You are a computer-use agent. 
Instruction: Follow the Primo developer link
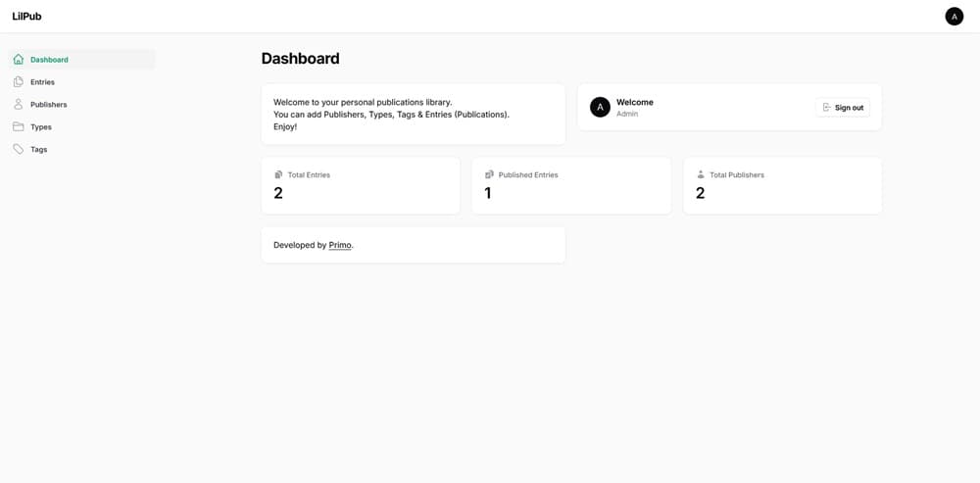click(x=340, y=245)
